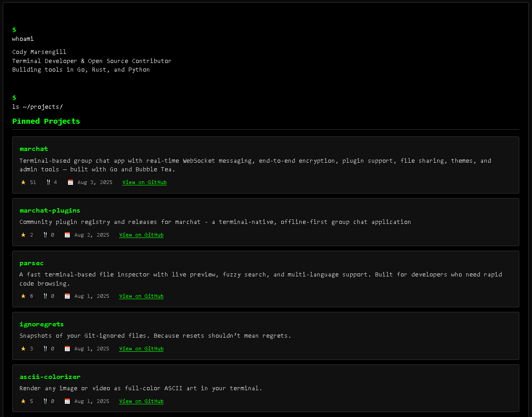Viewport: 532px width, 417px height.
Task: Click the calendar icon on the parsec card
Action: coord(67,296)
